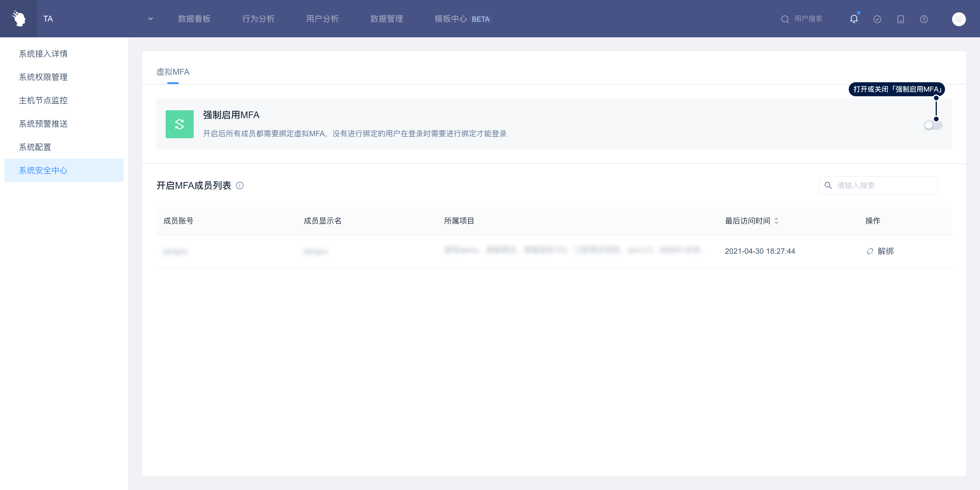Go to 系统配置 sidebar item
This screenshot has width=980, height=490.
point(35,147)
